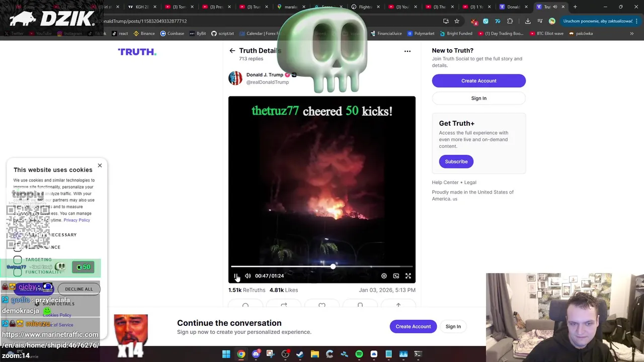Click the Decline All cookies button
This screenshot has width=644, height=362.
point(79,289)
